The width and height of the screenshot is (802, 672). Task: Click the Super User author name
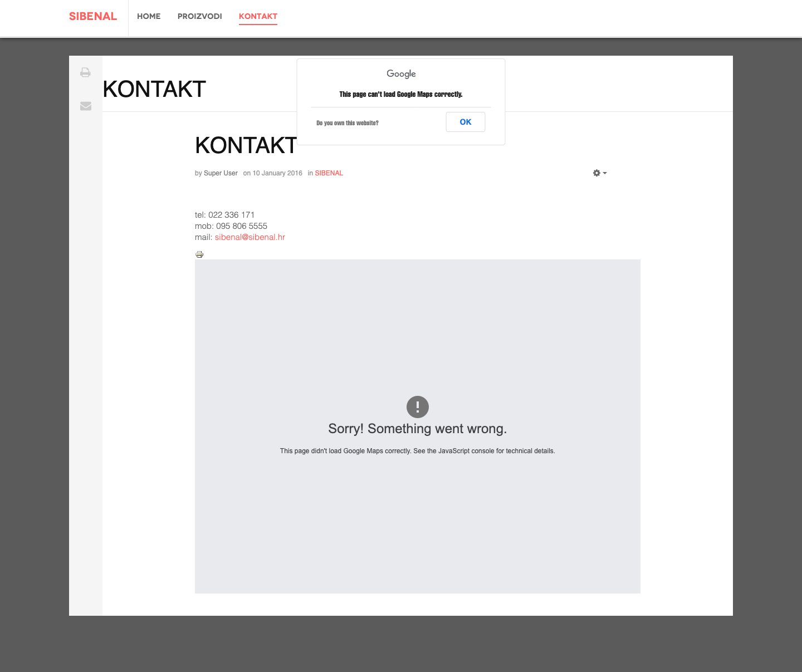pyautogui.click(x=221, y=173)
